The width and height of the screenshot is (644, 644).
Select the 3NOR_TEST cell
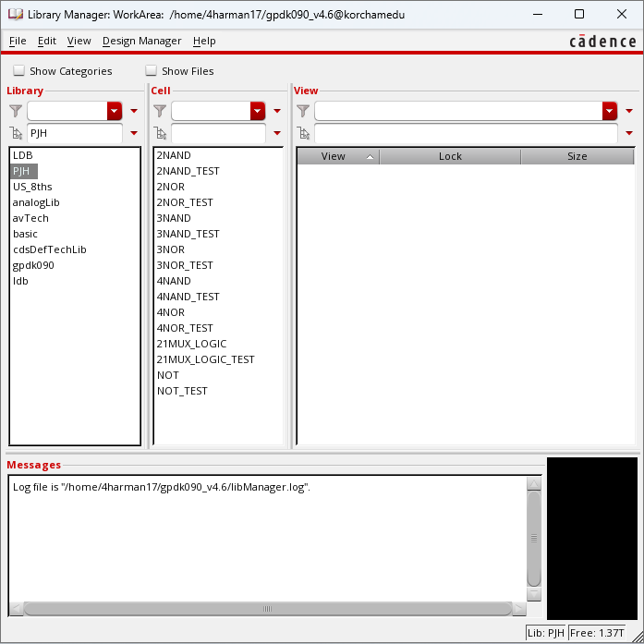(x=185, y=265)
